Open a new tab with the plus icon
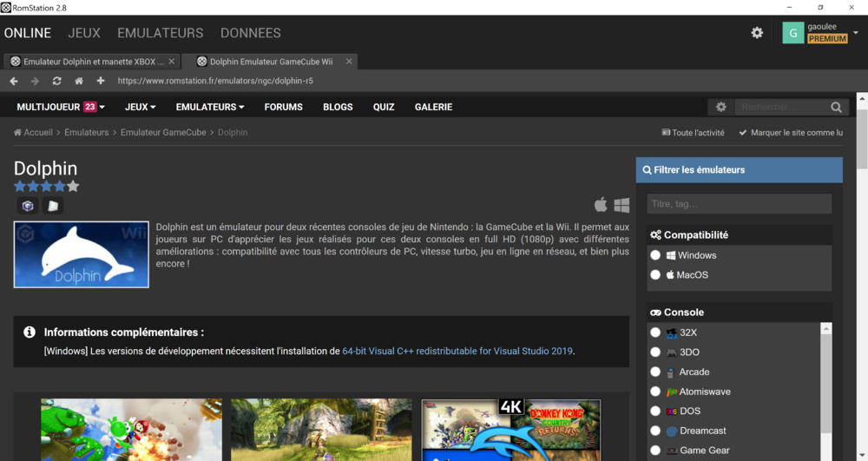The height and width of the screenshot is (461, 868). 100,81
